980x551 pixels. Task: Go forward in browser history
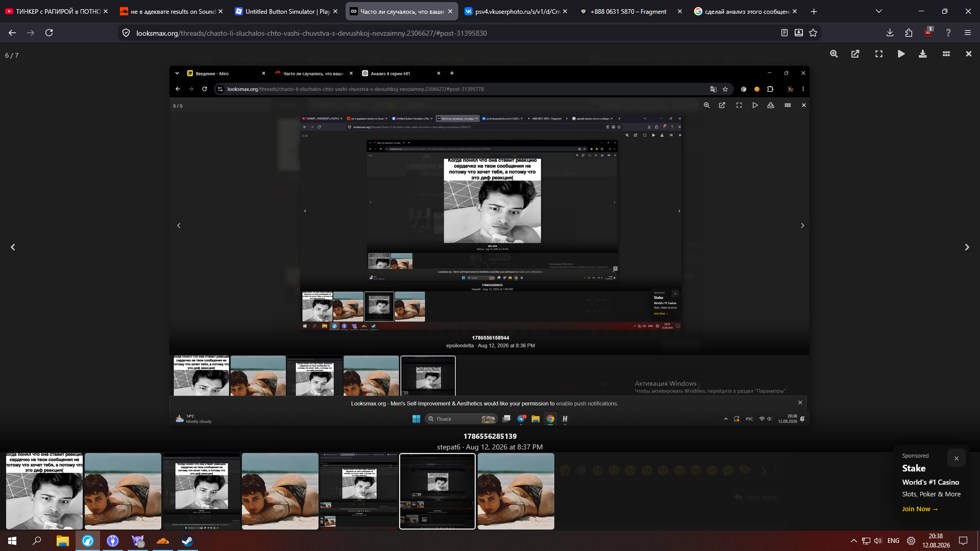point(31,33)
